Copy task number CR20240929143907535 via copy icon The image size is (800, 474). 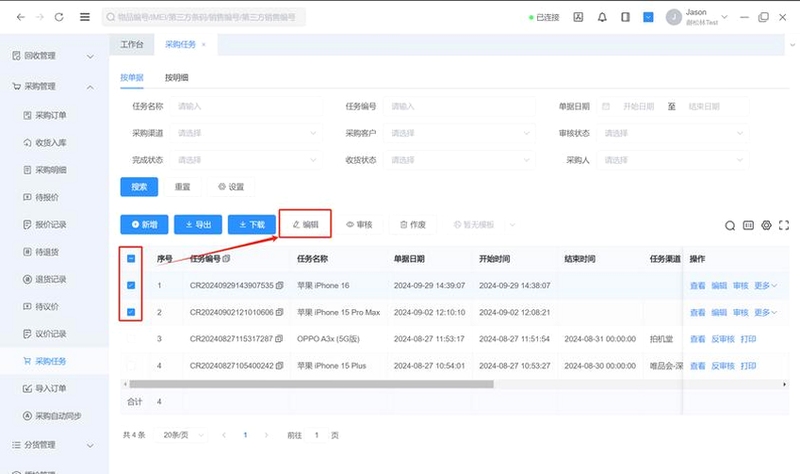pos(280,286)
